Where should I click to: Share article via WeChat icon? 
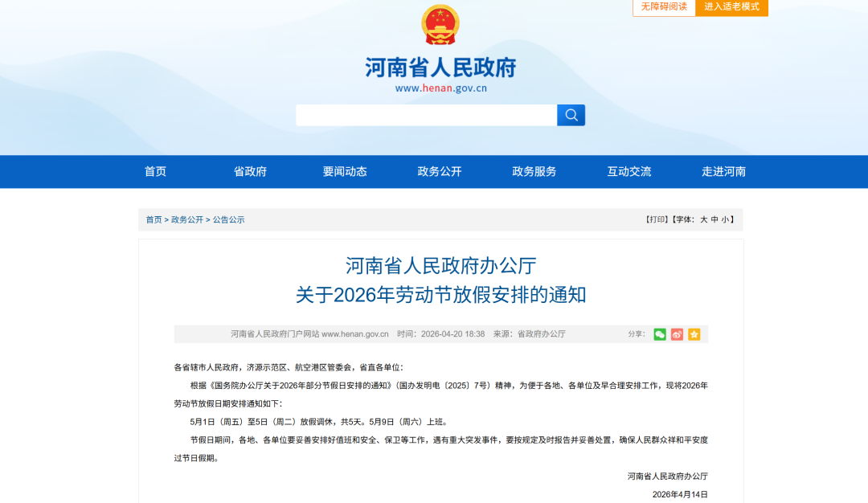(x=660, y=334)
